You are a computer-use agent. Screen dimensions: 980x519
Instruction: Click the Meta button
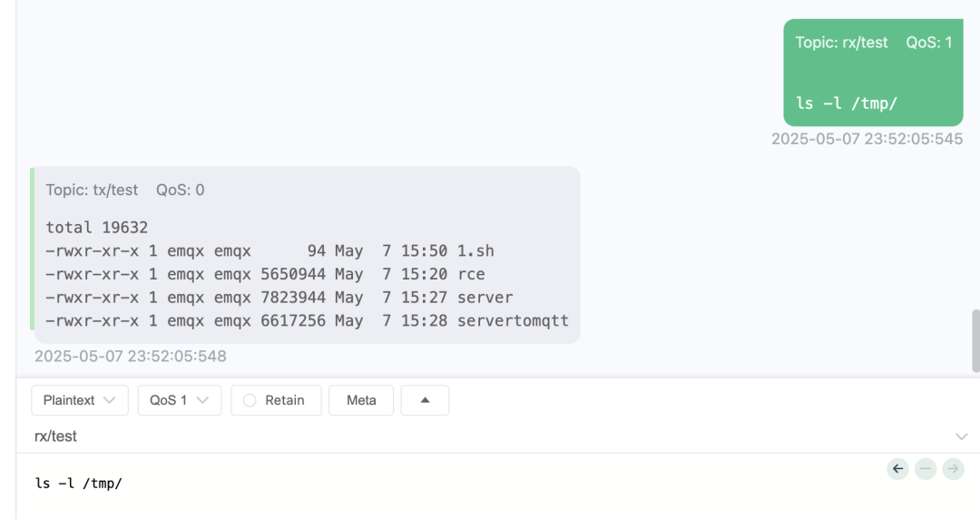point(361,400)
